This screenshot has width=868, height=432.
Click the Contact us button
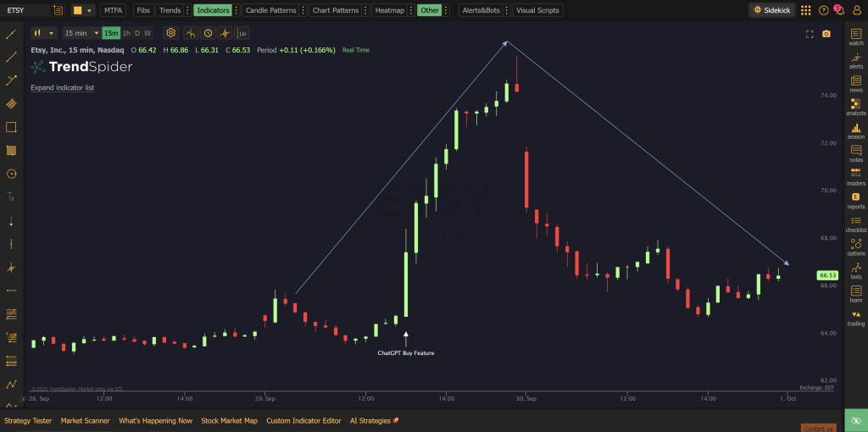(x=818, y=428)
